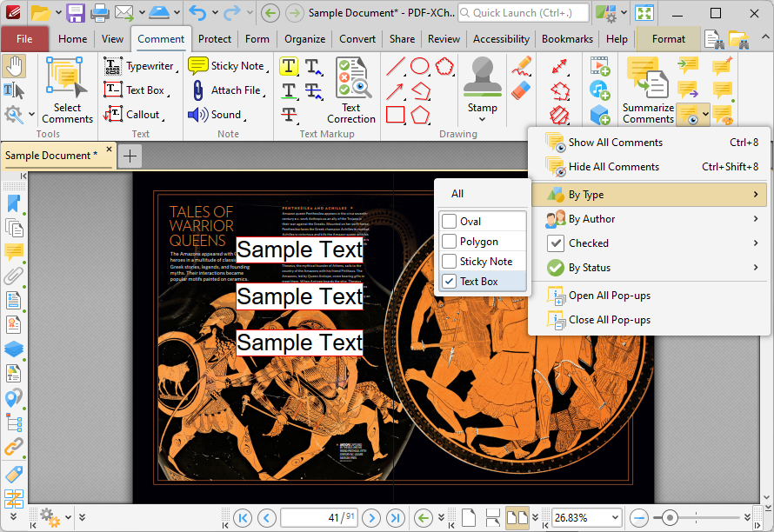
Task: Click the Print icon
Action: click(x=99, y=13)
